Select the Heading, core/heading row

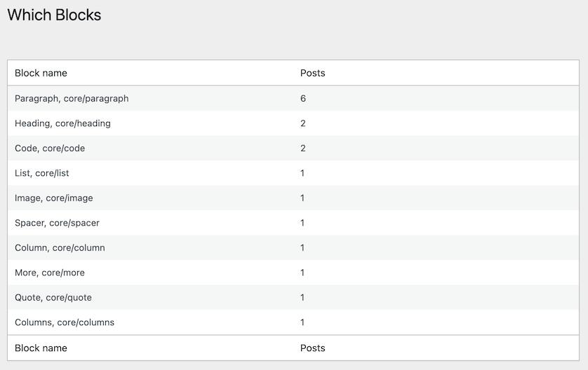(x=293, y=123)
